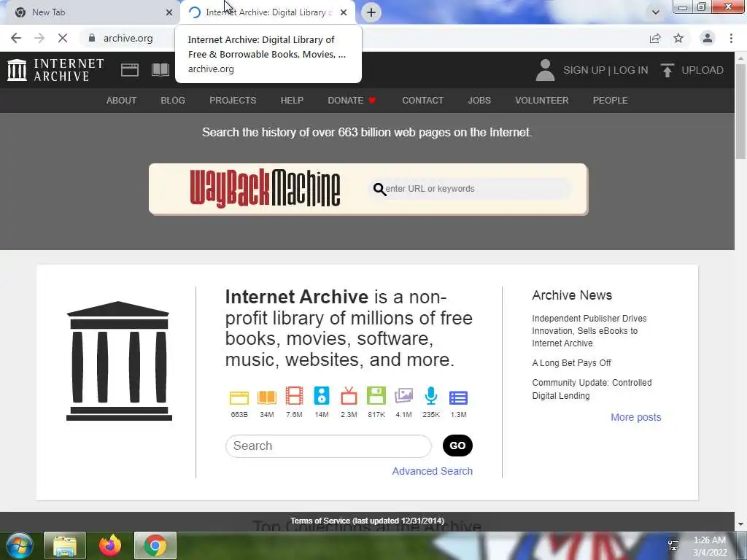Viewport: 747px width, 560px height.
Task: Click the user avatar icon beside Sign Up
Action: [x=545, y=70]
